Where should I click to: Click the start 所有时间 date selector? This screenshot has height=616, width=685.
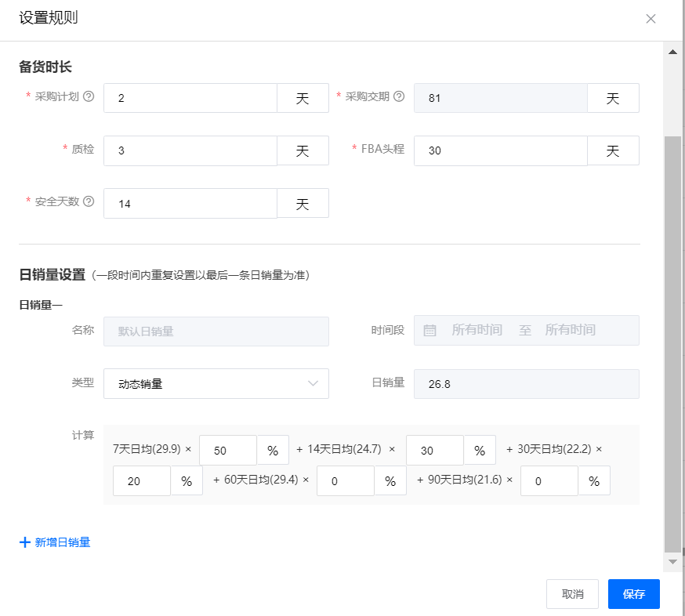click(x=478, y=330)
